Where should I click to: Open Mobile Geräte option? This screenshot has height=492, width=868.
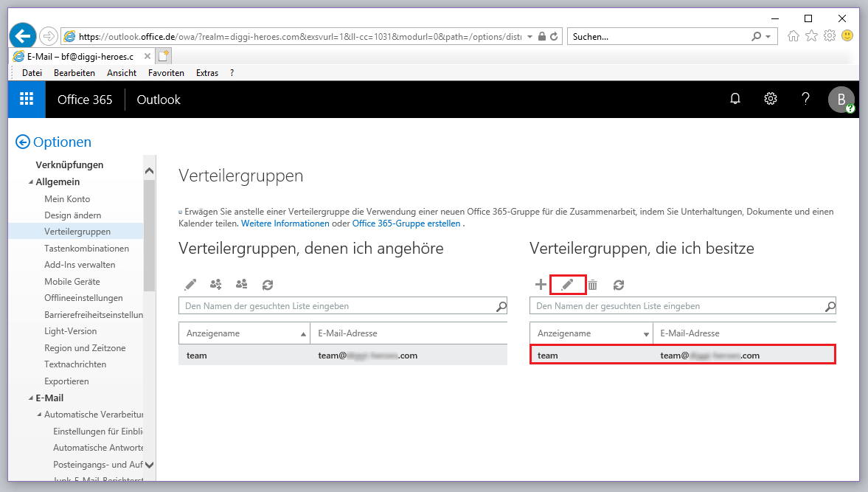click(x=72, y=281)
